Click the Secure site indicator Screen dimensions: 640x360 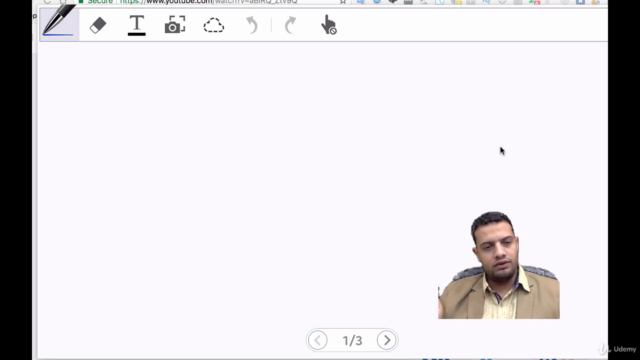tap(96, 2)
